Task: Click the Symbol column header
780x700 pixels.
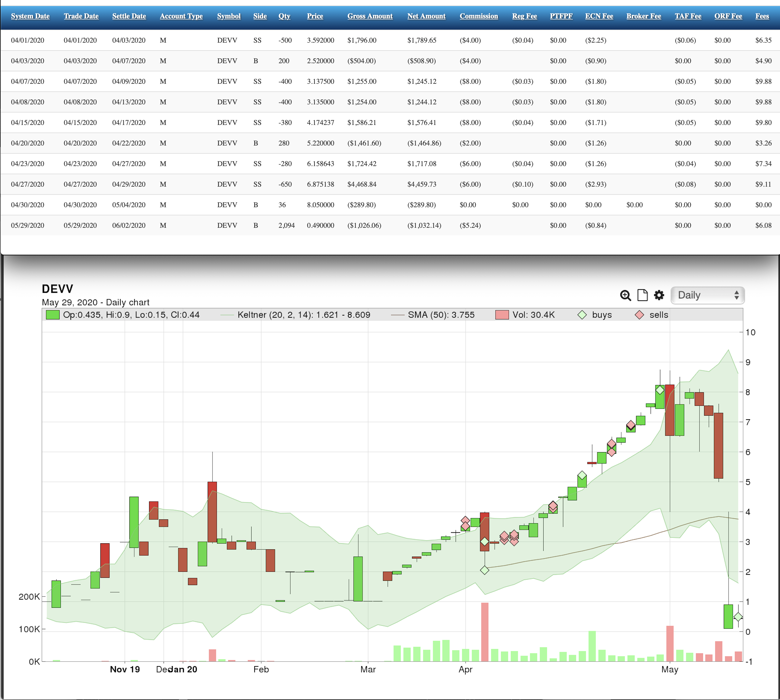Action: click(x=229, y=16)
